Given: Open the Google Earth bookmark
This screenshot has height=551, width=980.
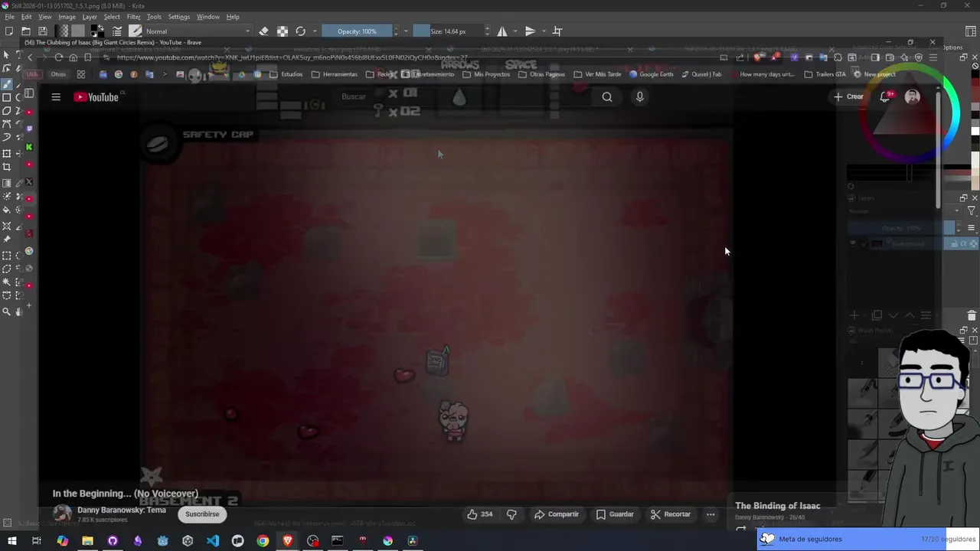Looking at the screenshot, I should click(x=652, y=74).
